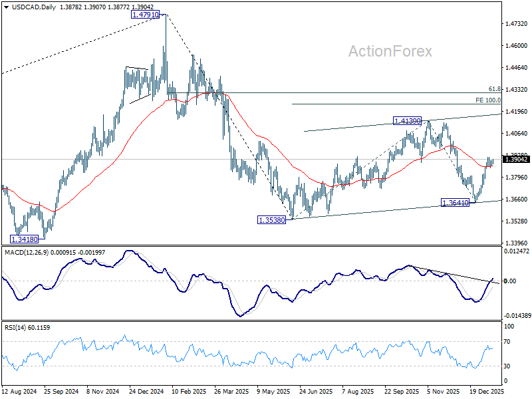Click the 1.46000 price scale value
The height and width of the screenshot is (399, 532).
517,45
